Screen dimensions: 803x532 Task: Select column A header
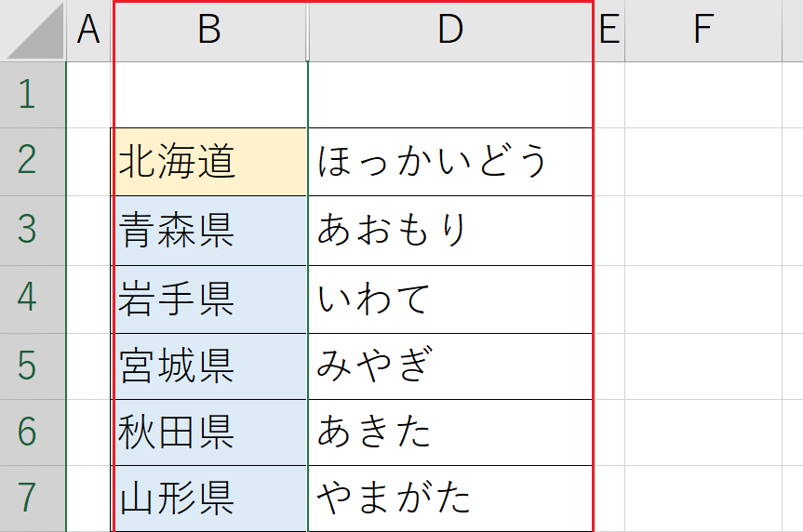tap(88, 31)
